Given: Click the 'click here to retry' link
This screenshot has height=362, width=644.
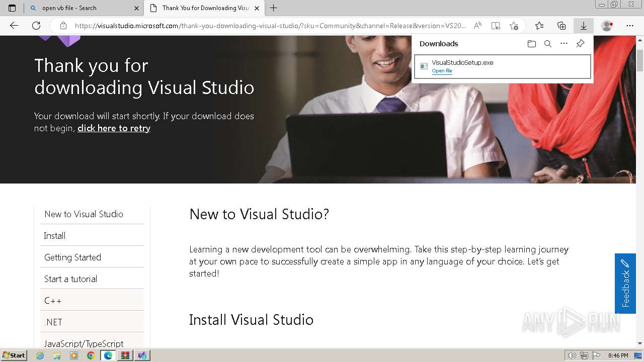Looking at the screenshot, I should click(114, 128).
